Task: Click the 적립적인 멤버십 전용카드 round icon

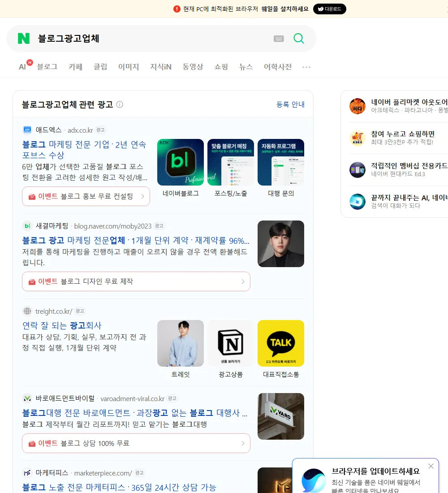Action: coord(358,170)
